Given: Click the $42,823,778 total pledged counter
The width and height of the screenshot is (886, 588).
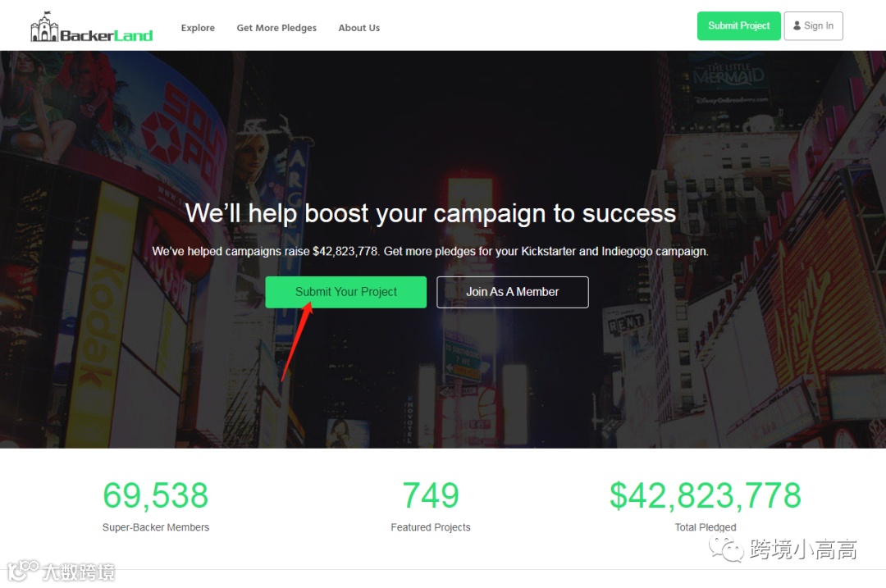Looking at the screenshot, I should [x=706, y=495].
